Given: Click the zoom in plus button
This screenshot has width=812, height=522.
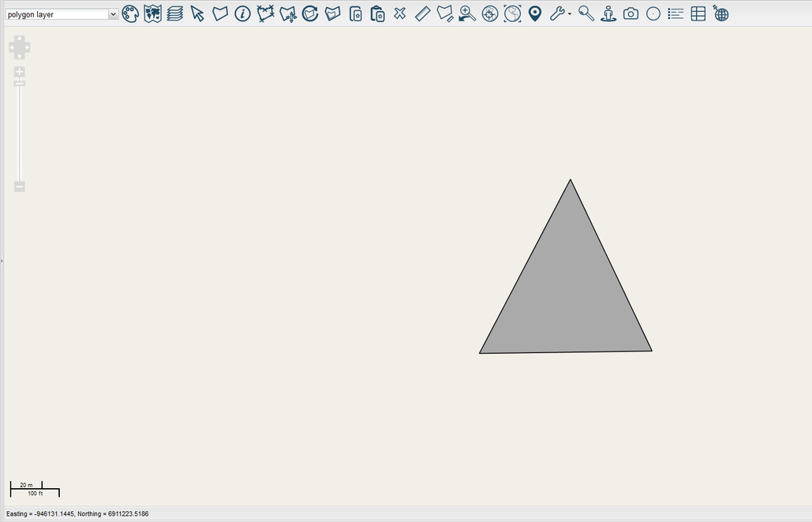Looking at the screenshot, I should coord(20,72).
